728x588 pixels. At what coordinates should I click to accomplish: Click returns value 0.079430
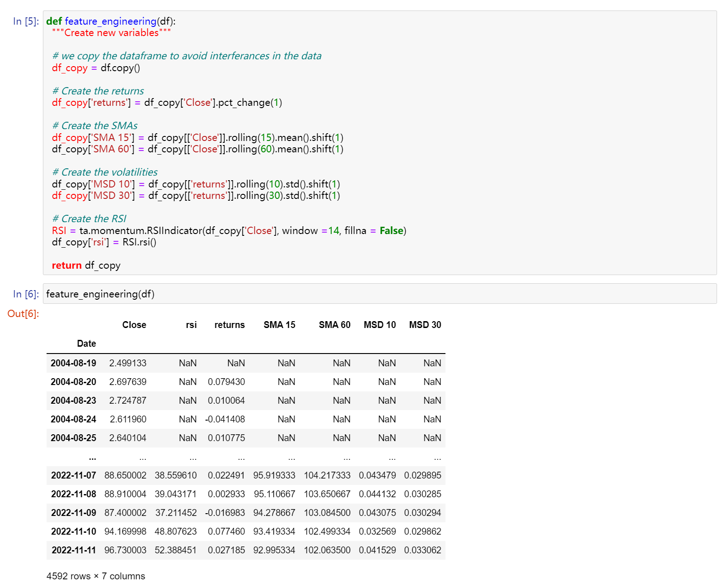click(x=226, y=382)
